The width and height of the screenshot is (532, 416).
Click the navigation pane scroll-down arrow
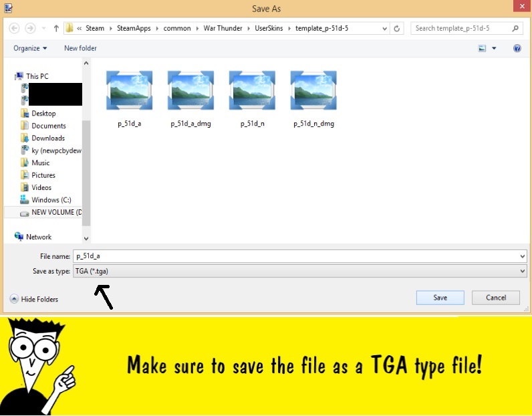pos(86,238)
